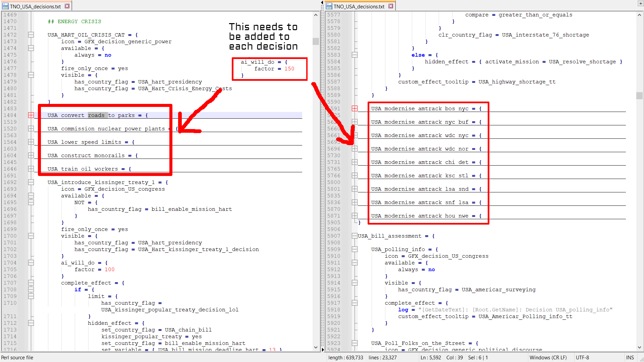Collapse USA_bill_assessment block
The height and width of the screenshot is (362, 644).
tap(355, 236)
